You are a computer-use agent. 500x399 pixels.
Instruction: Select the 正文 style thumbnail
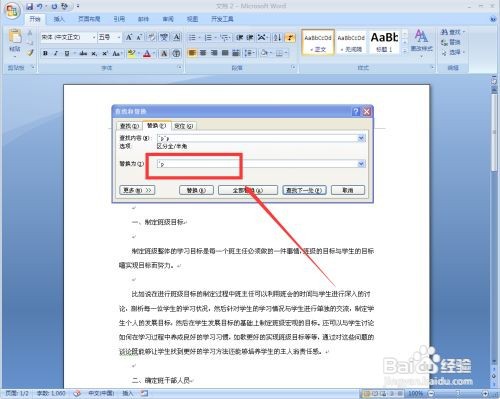point(318,42)
